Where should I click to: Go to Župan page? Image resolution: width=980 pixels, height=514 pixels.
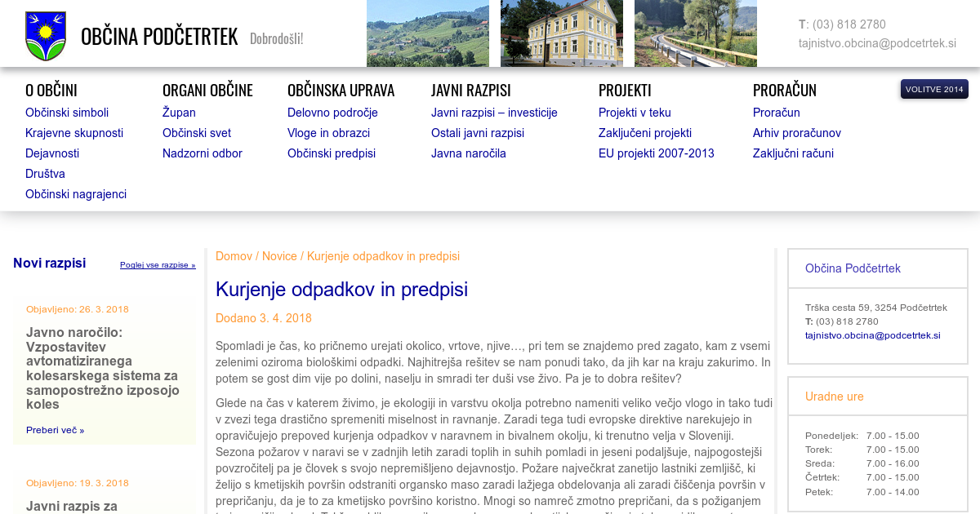(179, 113)
